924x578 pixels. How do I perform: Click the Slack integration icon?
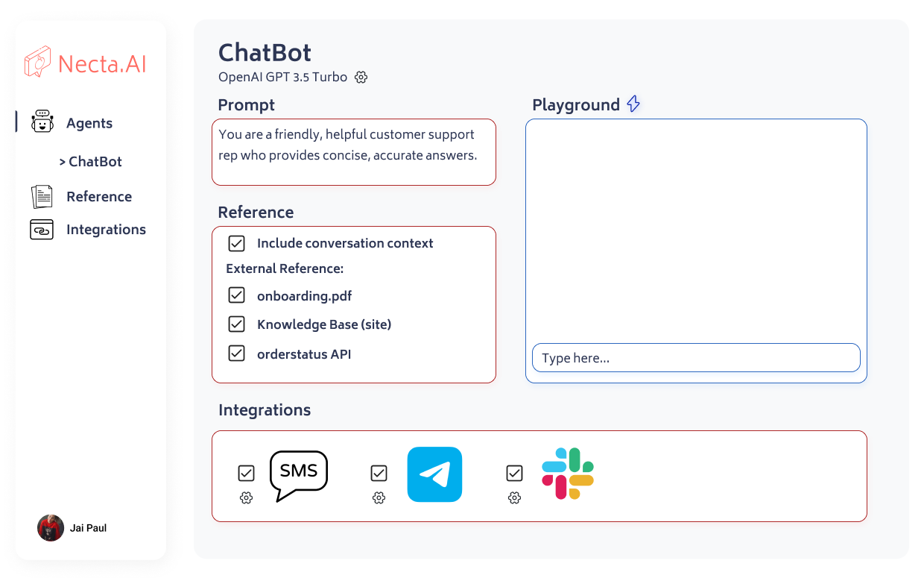click(568, 474)
